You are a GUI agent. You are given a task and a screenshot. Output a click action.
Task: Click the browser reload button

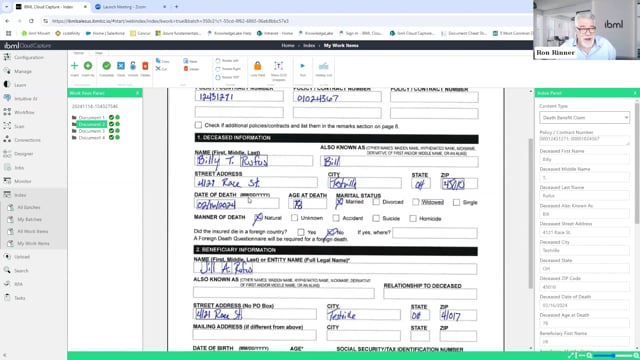tap(31, 21)
